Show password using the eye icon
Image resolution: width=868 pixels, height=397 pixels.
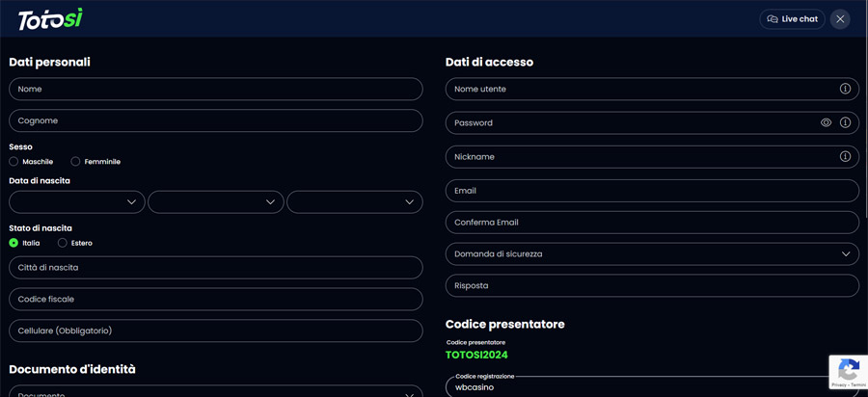point(826,123)
